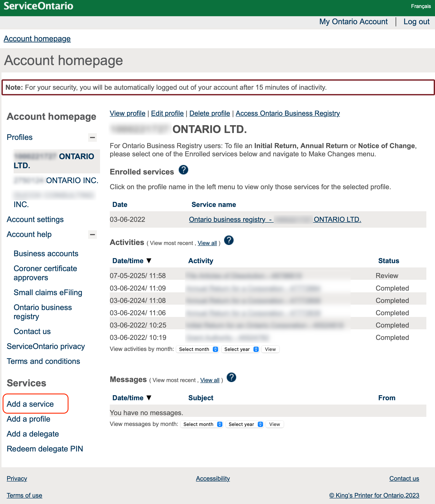Collapse the Account help minus icon
This screenshot has height=504, width=435.
[x=92, y=234]
